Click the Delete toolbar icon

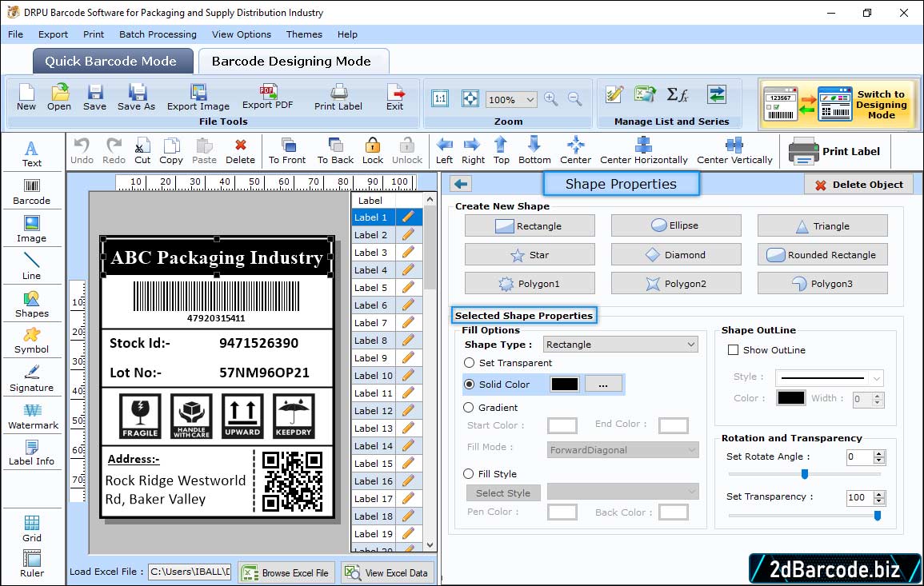coord(241,151)
